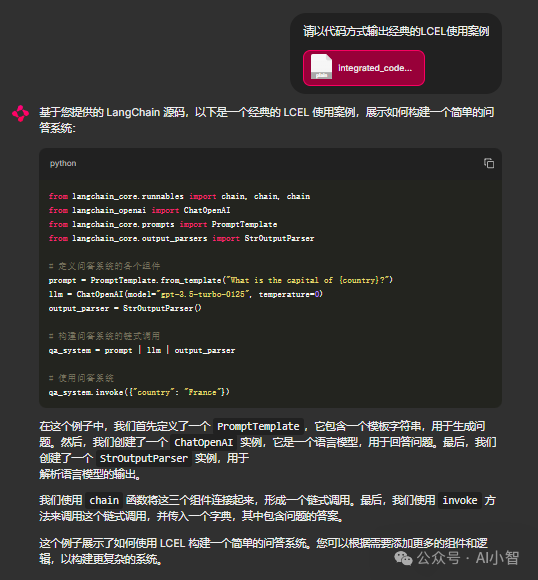Click the pink assistant avatar icon
This screenshot has height=580, width=538.
click(x=20, y=113)
